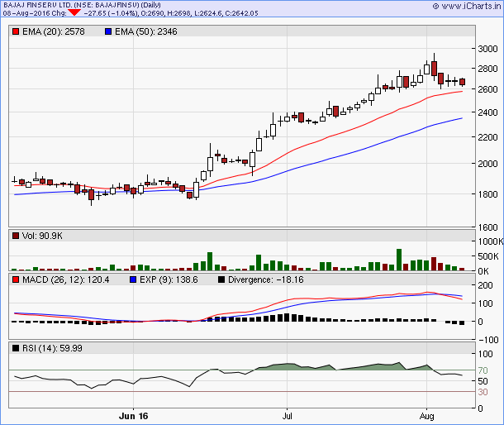Click the EXP (9): 138.6 label

coord(169,279)
